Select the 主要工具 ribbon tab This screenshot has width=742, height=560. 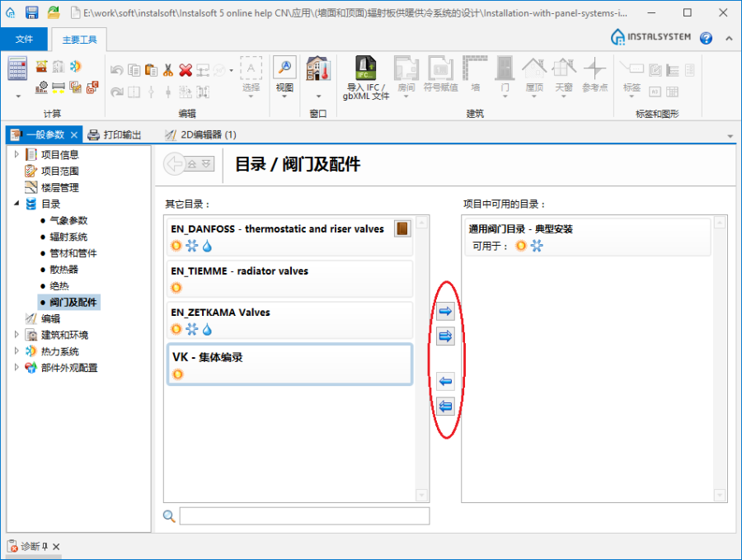click(x=79, y=40)
